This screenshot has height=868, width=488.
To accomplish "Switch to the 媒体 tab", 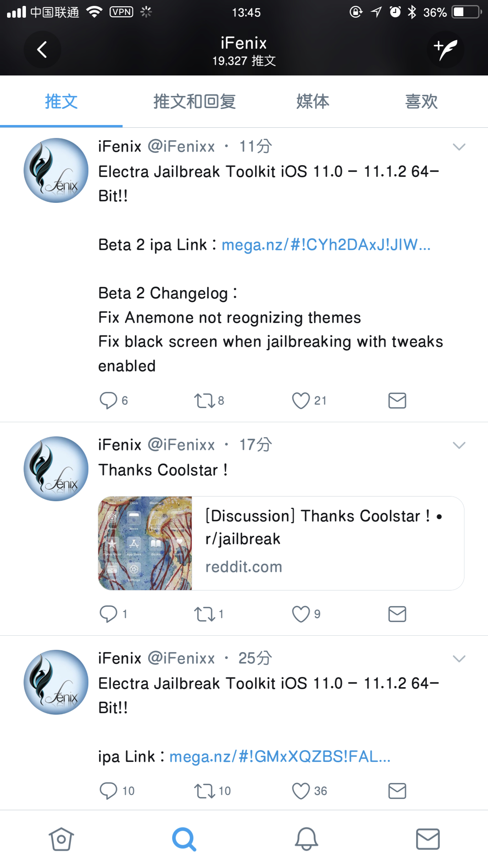I will click(x=313, y=101).
